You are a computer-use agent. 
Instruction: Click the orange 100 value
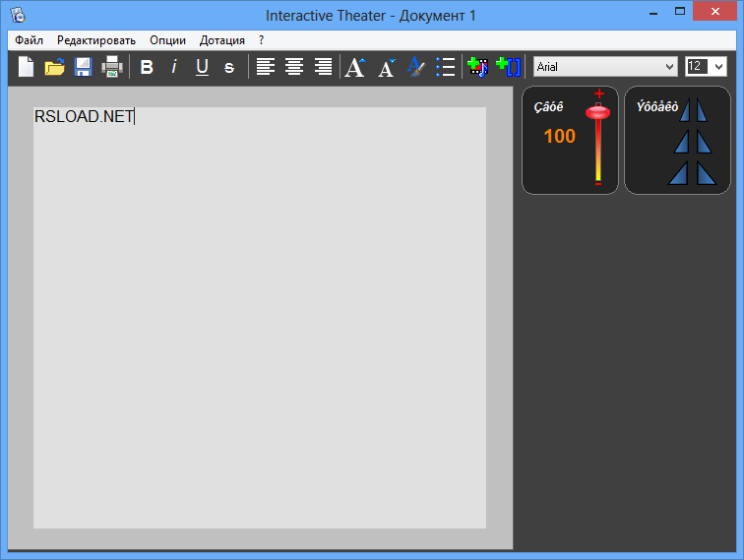coord(559,136)
